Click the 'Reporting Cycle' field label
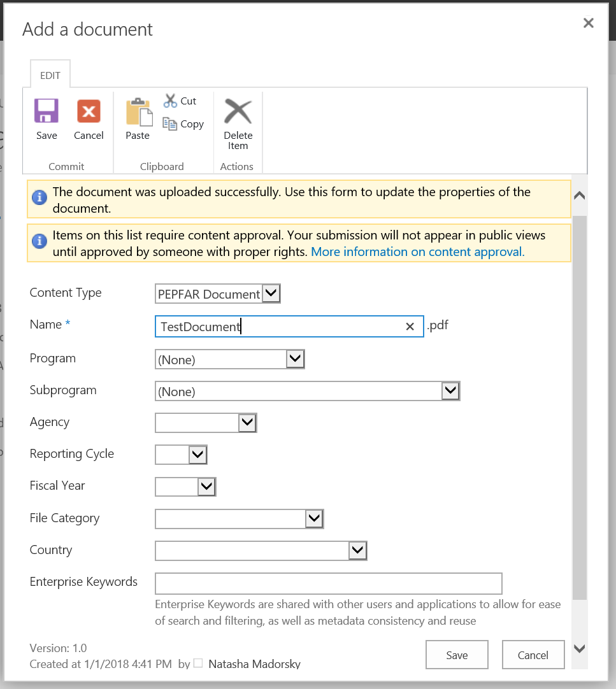The image size is (616, 689). click(72, 453)
